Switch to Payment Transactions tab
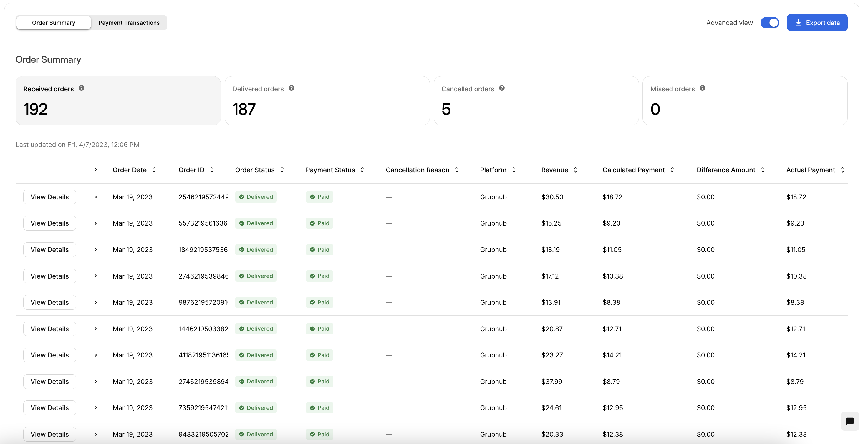 point(129,23)
